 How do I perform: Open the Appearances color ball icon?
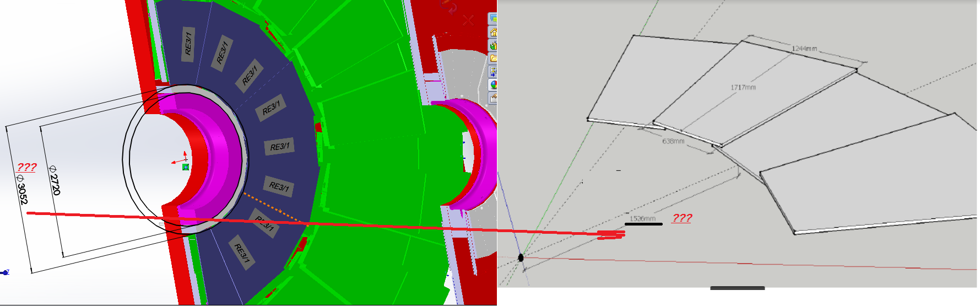click(493, 84)
